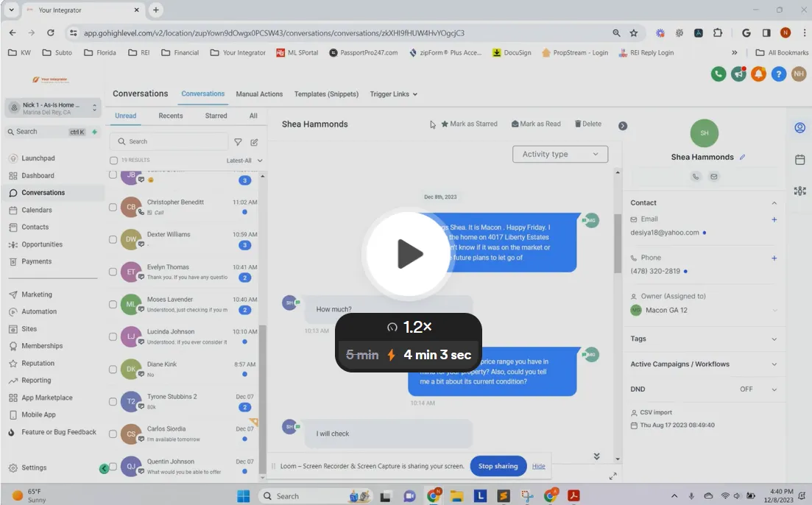This screenshot has height=505, width=812.
Task: Expand Active Campaigns / Workflows section
Action: coord(774,364)
